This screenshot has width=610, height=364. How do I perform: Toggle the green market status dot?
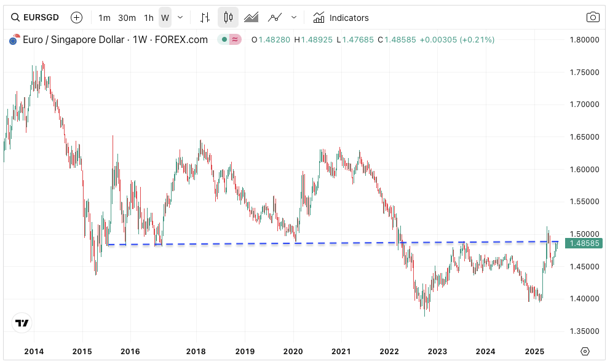coord(224,40)
